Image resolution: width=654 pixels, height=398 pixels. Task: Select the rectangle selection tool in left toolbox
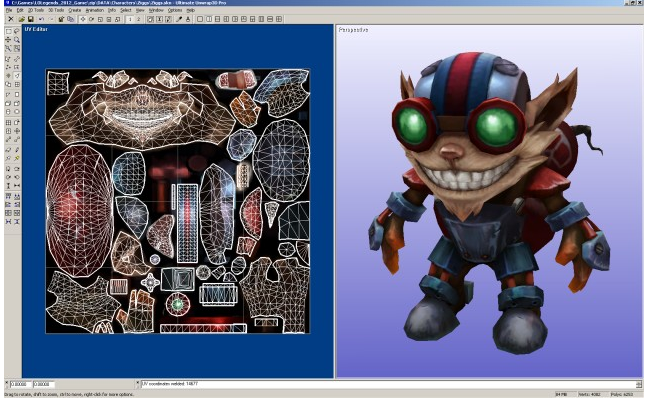tap(8, 31)
